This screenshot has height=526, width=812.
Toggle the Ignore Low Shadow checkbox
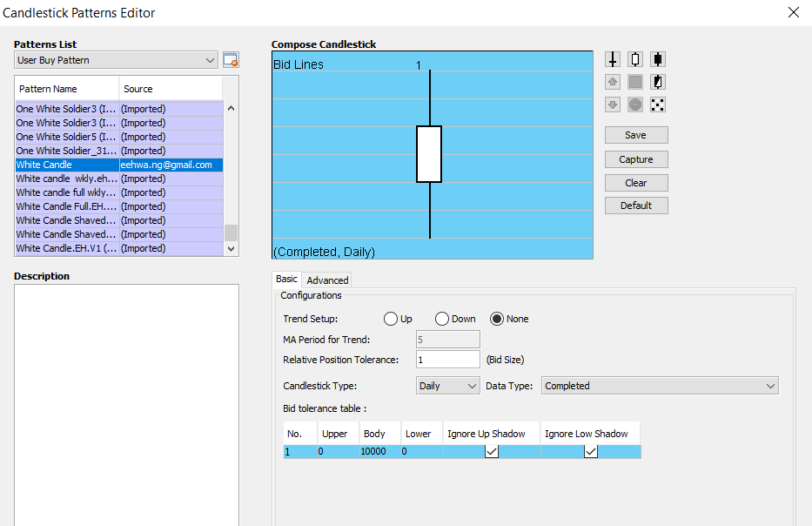590,451
